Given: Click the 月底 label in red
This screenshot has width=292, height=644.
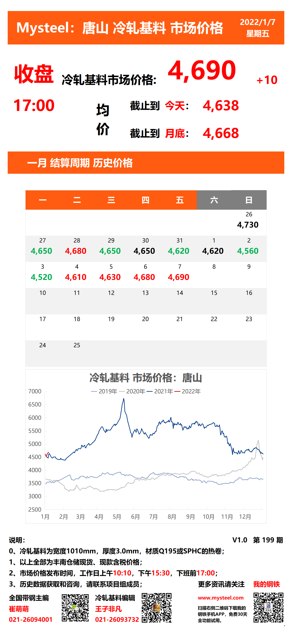Looking at the screenshot, I should coord(175,133).
